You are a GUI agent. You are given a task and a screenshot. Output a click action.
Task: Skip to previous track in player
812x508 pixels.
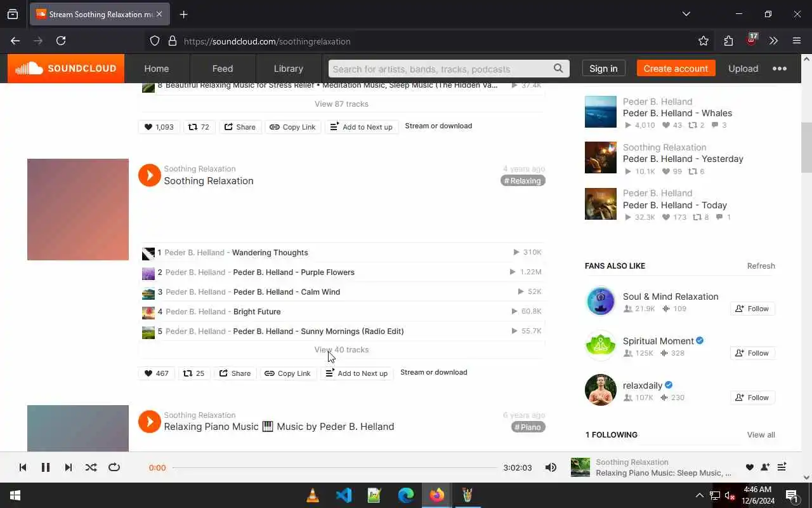coord(23,467)
